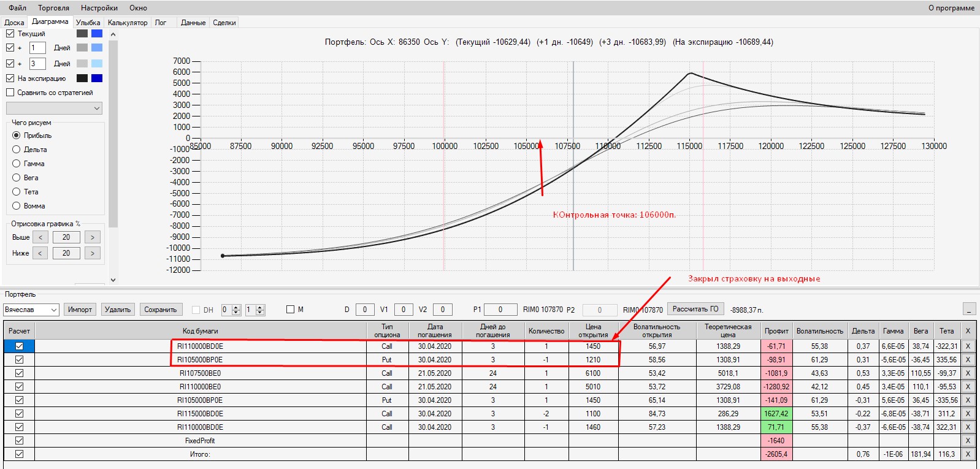The height and width of the screenshot is (469, 980).
Task: Toggle the Текущий curve checkbox
Action: (x=10, y=34)
